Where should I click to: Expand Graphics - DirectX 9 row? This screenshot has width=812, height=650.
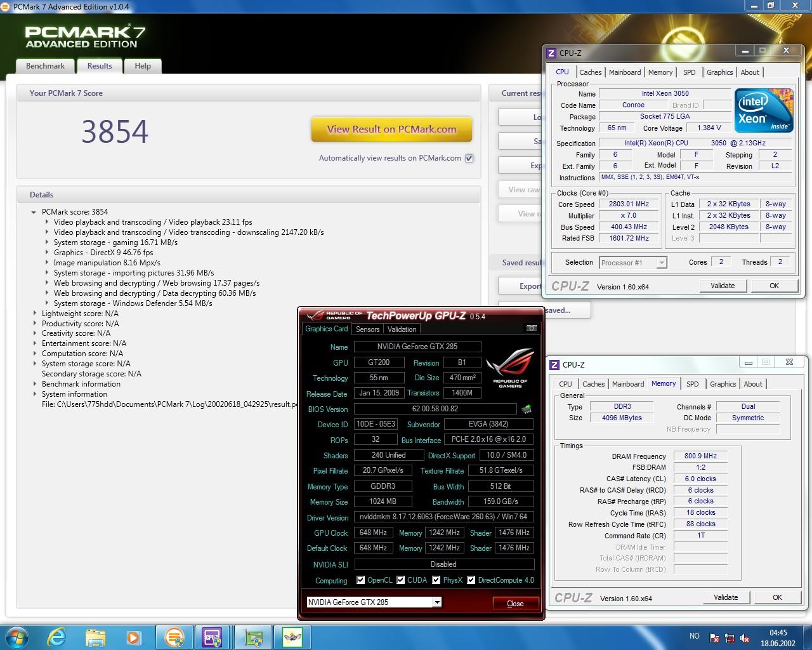(x=46, y=253)
